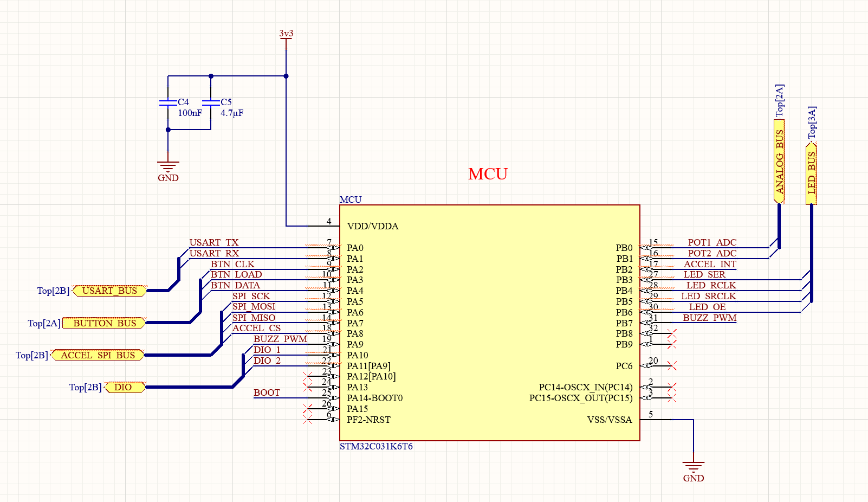Select the LED_SRCLK net label
Viewport: 868px width, 502px height.
[708, 296]
